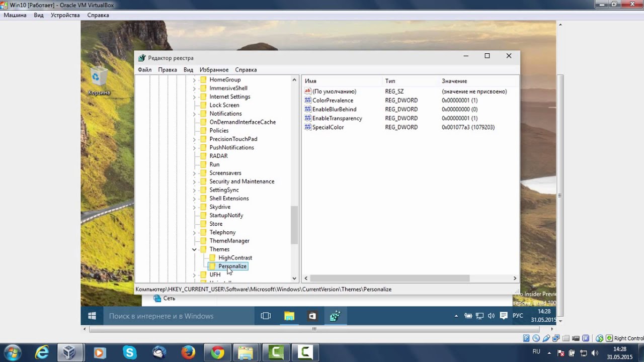This screenshot has width=644, height=362.
Task: Open the Файл menu in Registry Editor
Action: point(144,70)
